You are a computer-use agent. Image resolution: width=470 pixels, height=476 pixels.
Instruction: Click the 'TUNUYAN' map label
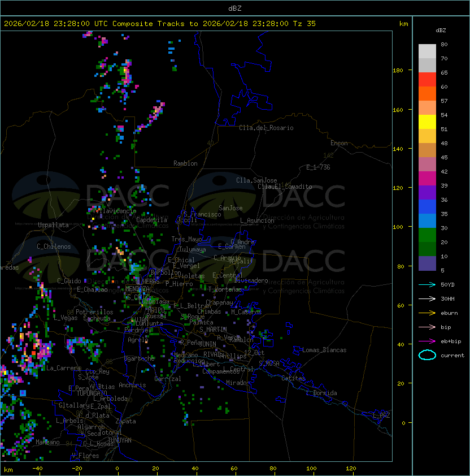pyautogui.click(x=120, y=440)
